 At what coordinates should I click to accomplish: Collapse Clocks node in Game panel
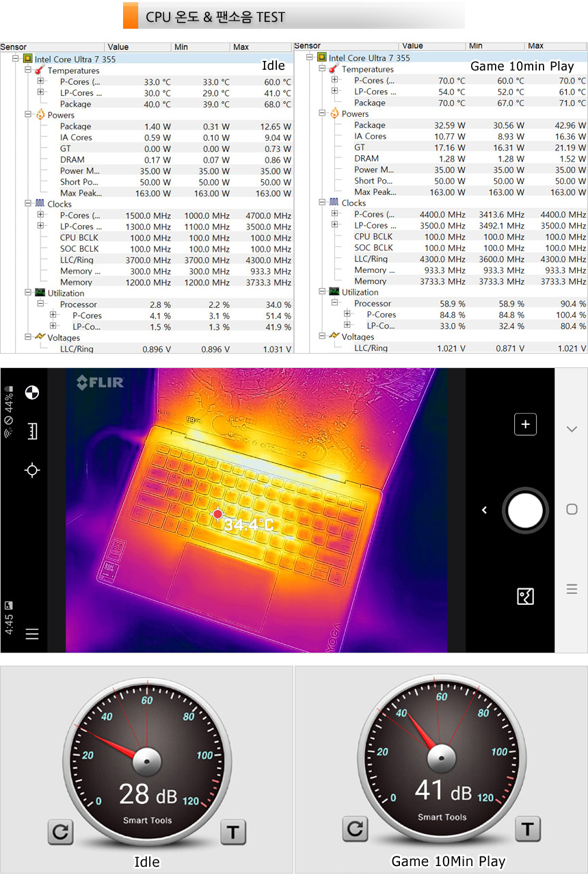point(323,203)
